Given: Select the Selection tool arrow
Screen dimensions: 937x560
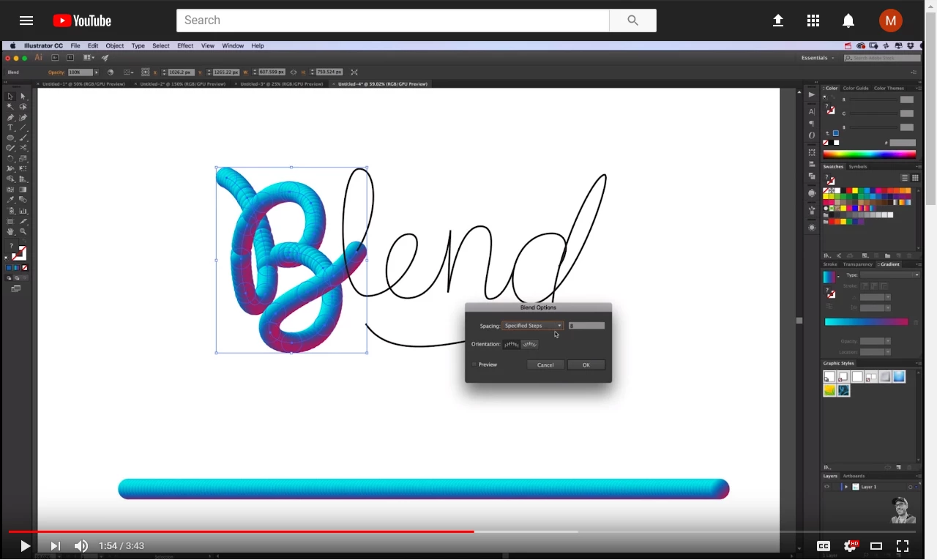Looking at the screenshot, I should click(10, 97).
